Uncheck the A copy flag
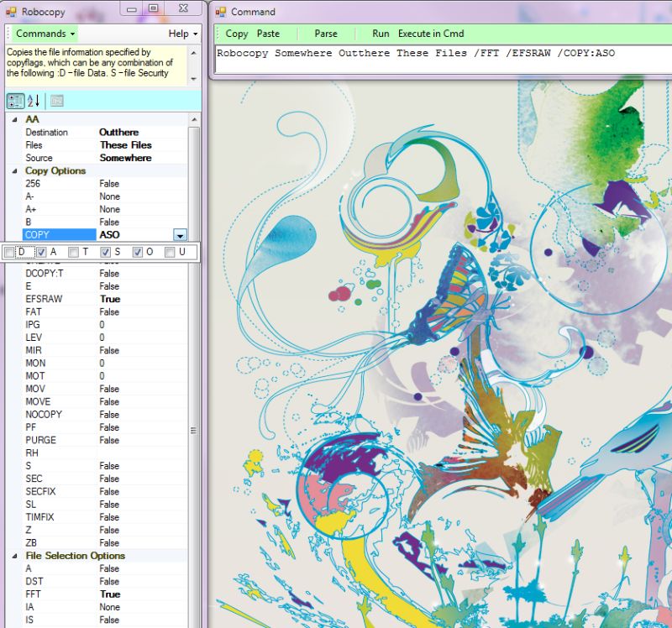672x628 pixels. coord(39,251)
